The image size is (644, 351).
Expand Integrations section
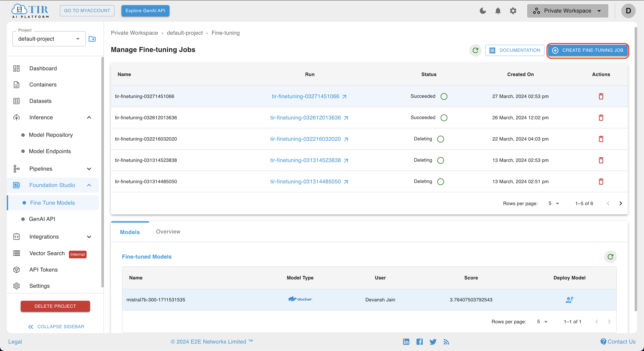coord(89,236)
